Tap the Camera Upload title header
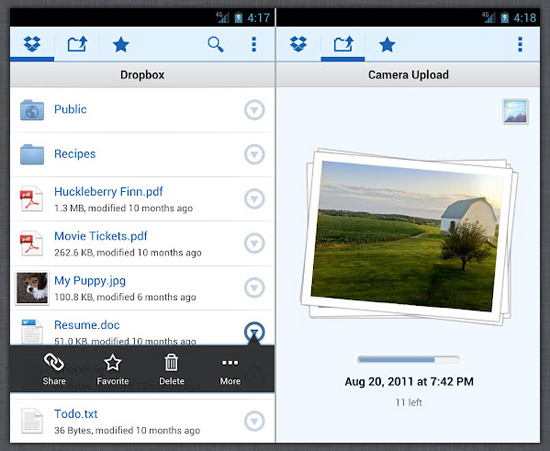 click(x=408, y=75)
